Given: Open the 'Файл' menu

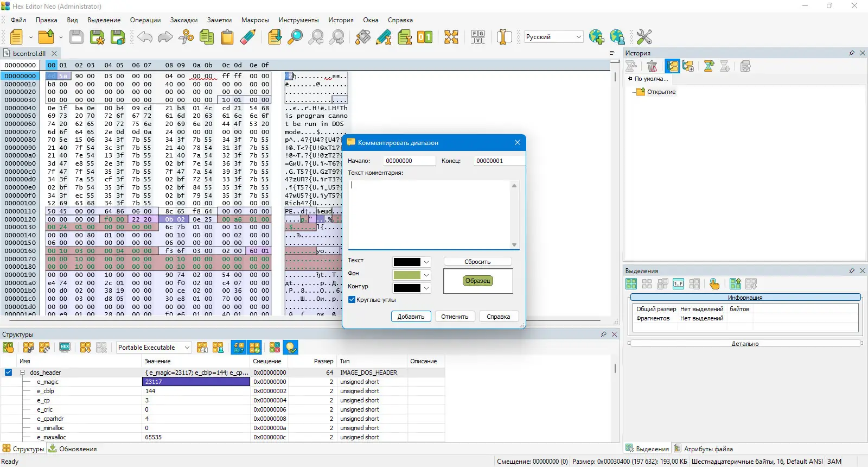Looking at the screenshot, I should (18, 20).
